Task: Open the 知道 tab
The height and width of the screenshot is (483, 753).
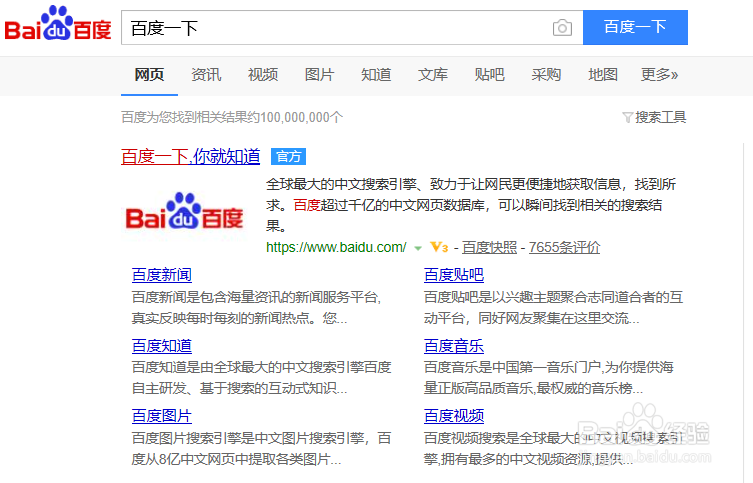Action: [x=376, y=75]
